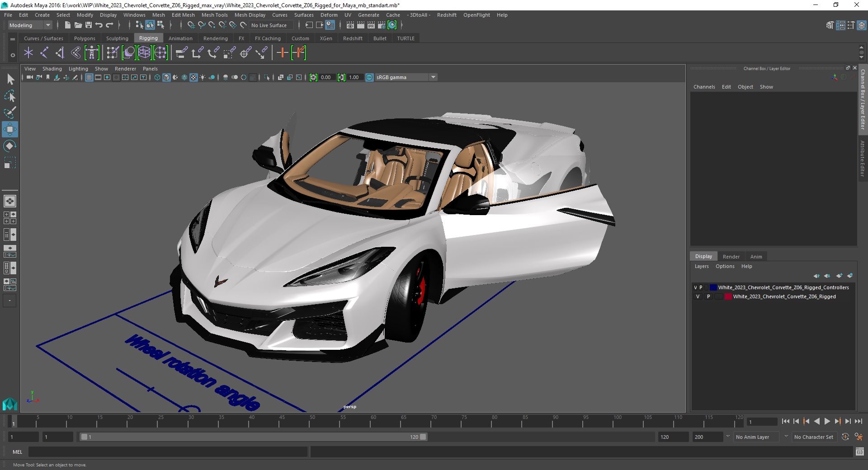Activate the Move tool in the toolbox
Screen dimensions: 868x470
10,129
